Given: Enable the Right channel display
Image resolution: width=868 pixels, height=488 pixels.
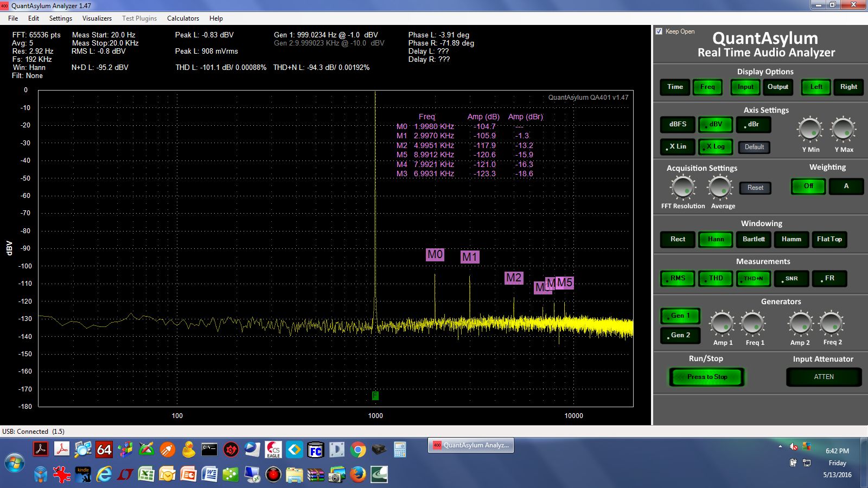Looking at the screenshot, I should [848, 87].
